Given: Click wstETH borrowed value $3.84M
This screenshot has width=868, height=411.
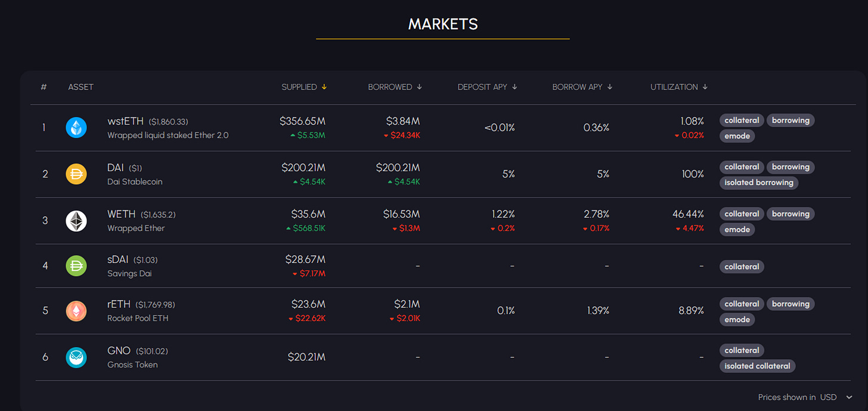Looking at the screenshot, I should point(403,121).
